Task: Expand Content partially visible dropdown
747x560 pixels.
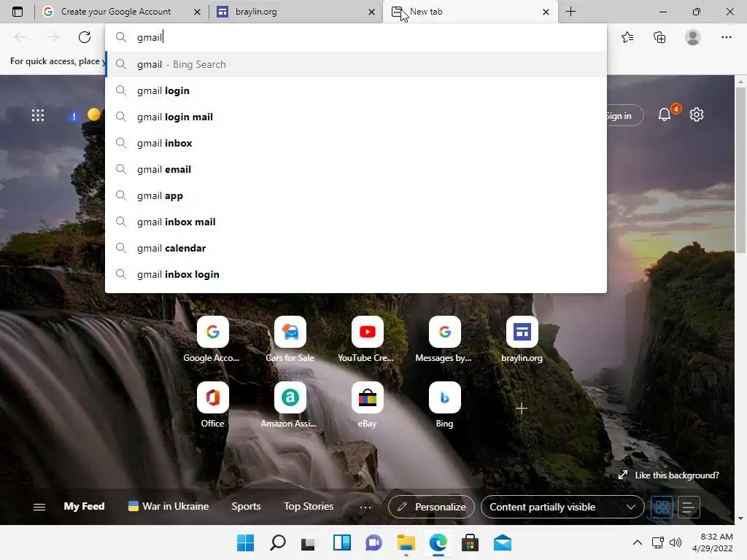Action: [x=562, y=507]
